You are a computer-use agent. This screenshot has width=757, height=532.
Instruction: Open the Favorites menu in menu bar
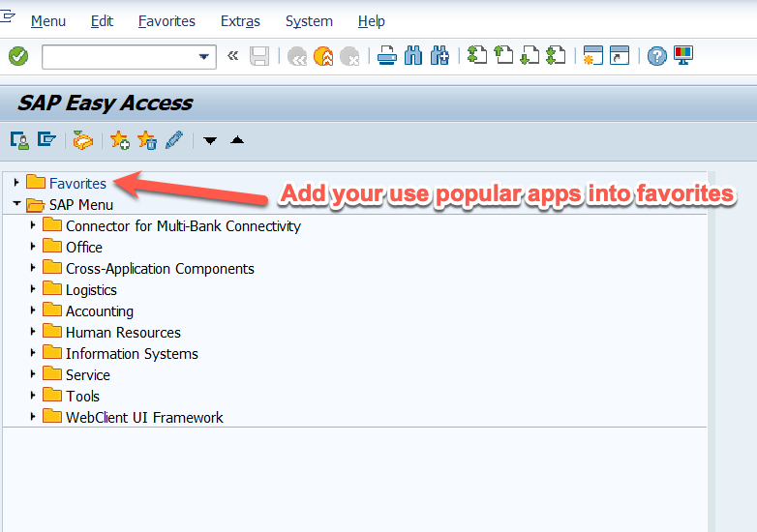coord(167,21)
